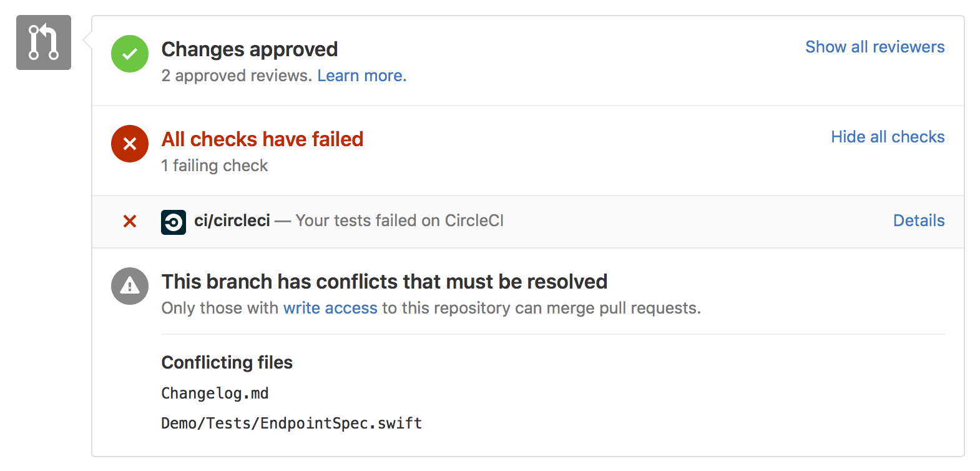Open the write access link
This screenshot has width=980, height=471.
coord(330,307)
